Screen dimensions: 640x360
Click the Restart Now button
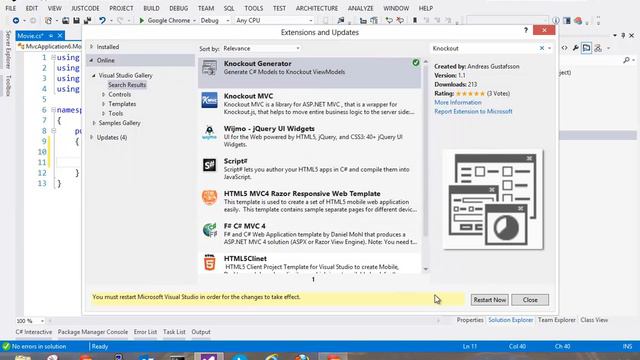pos(489,300)
